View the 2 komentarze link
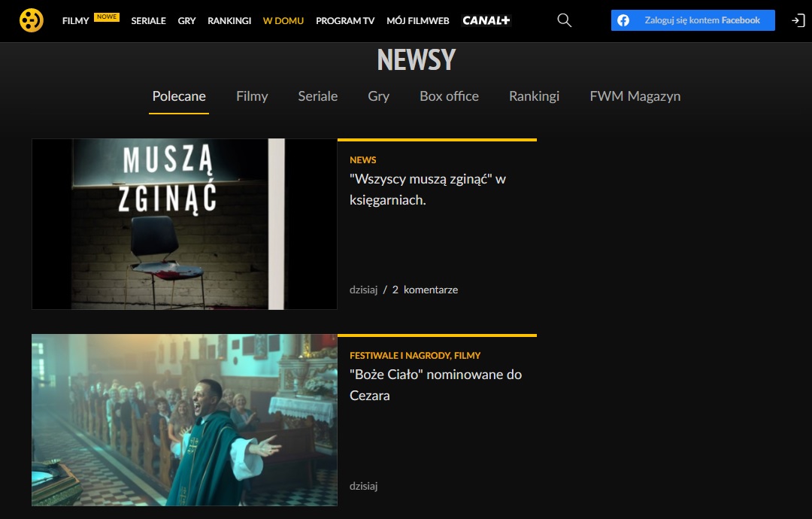812x519 pixels. click(425, 290)
